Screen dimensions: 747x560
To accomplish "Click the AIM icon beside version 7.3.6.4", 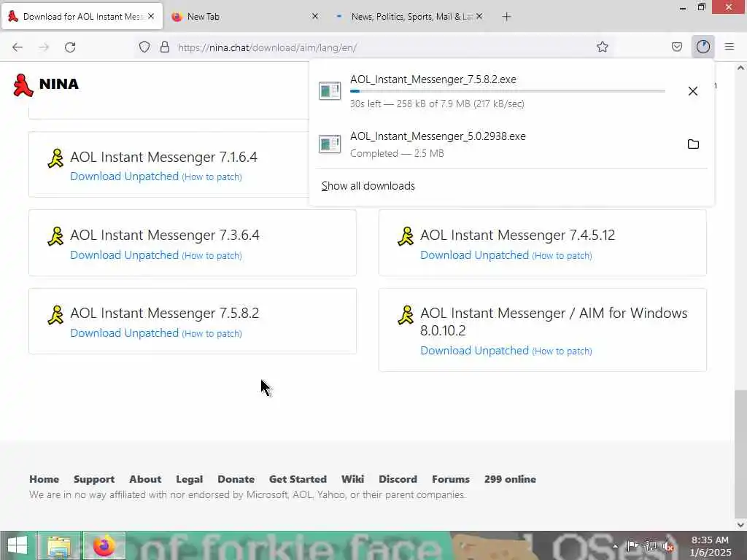I will (x=55, y=236).
